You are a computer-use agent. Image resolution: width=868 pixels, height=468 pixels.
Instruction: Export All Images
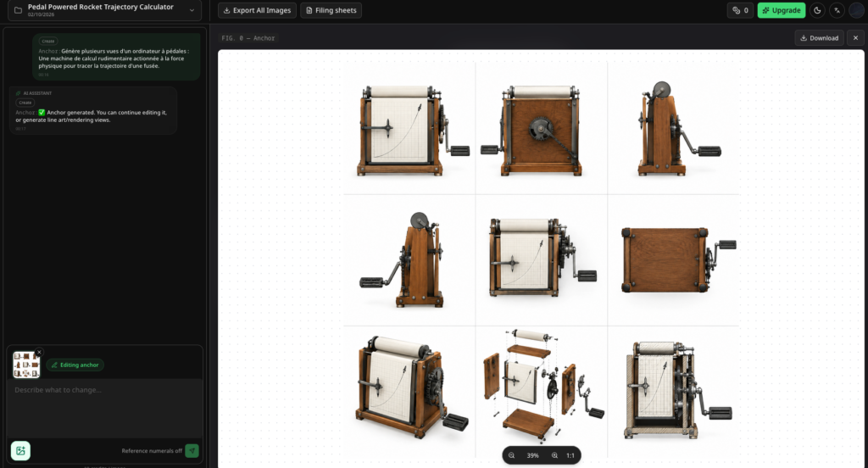click(257, 10)
